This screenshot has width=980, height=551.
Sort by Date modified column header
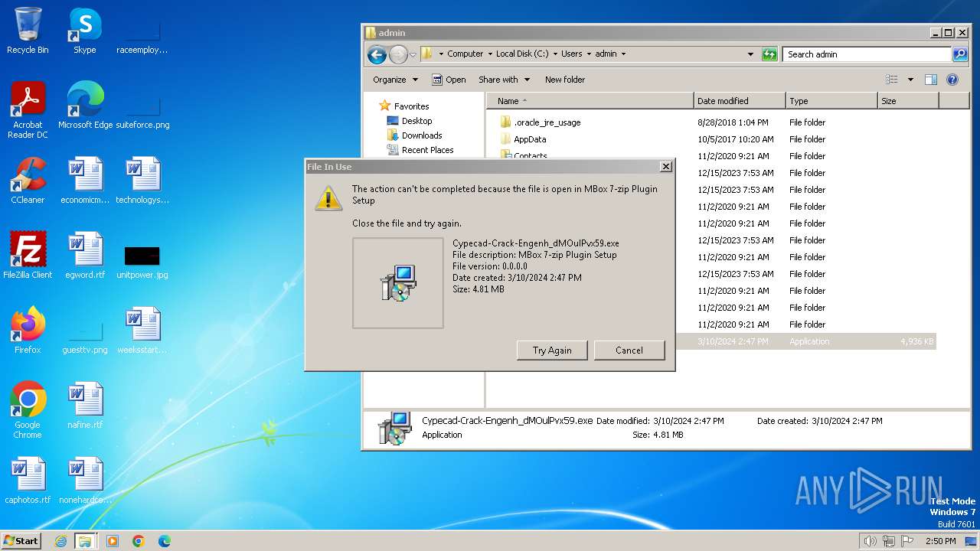tap(740, 101)
